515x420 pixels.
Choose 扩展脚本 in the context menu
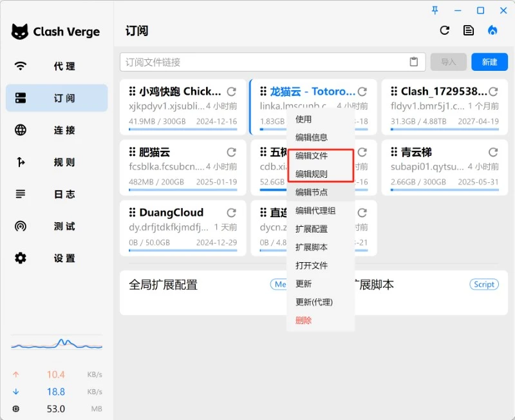321,247
